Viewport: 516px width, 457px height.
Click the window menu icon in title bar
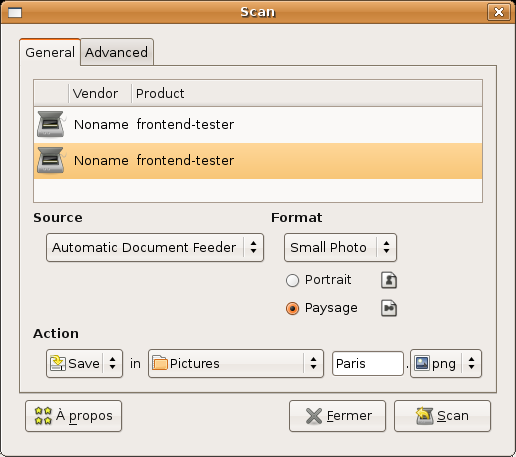(x=15, y=13)
